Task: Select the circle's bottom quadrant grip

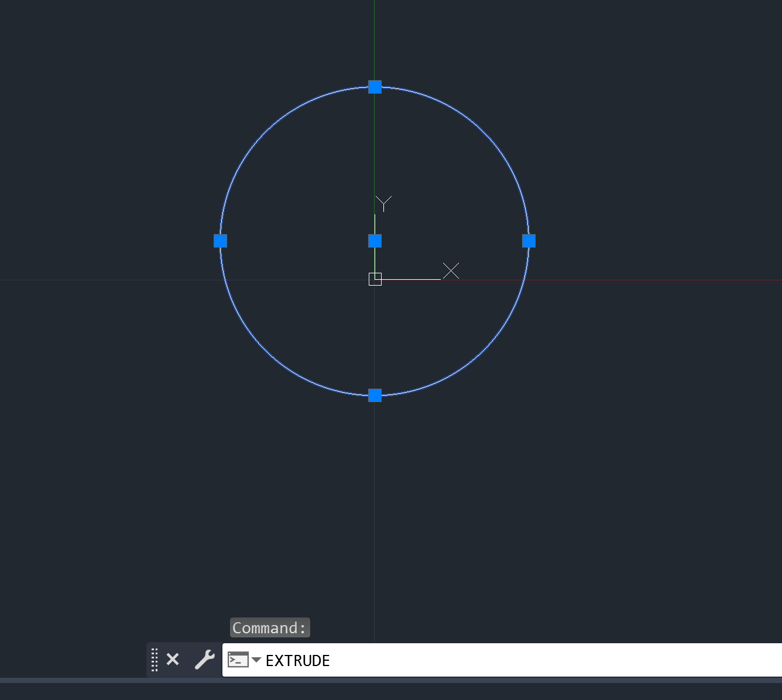Action: tap(375, 396)
